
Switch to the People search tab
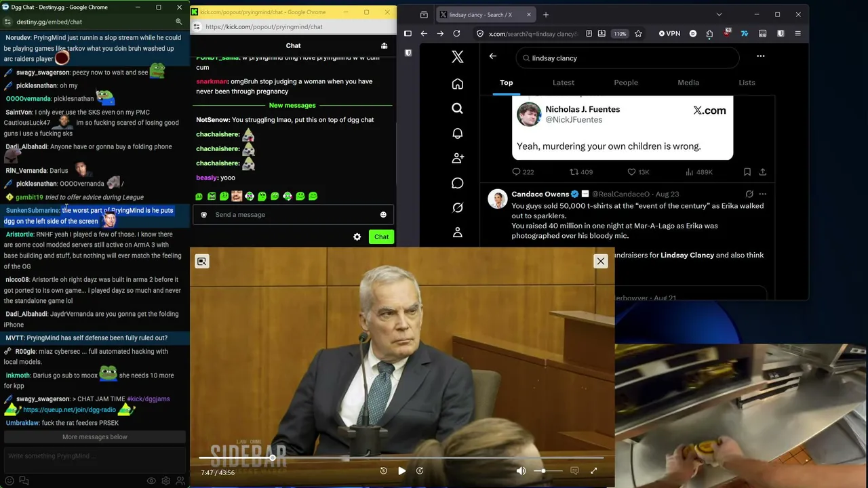626,83
